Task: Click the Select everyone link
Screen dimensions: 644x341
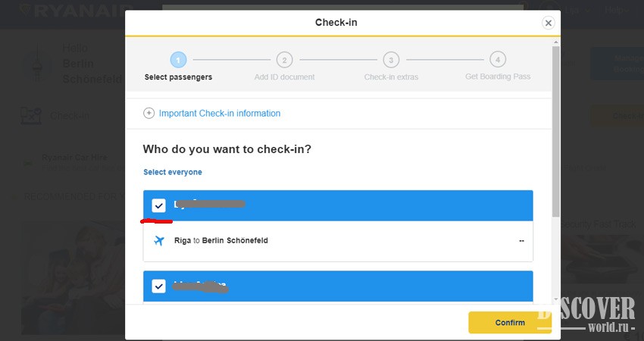Action: (173, 172)
